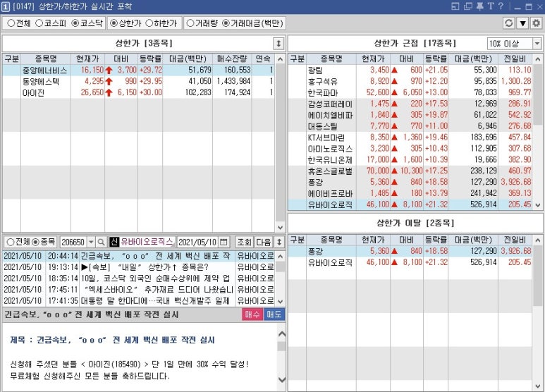Click scroll down arrow of news article body

tap(281, 379)
